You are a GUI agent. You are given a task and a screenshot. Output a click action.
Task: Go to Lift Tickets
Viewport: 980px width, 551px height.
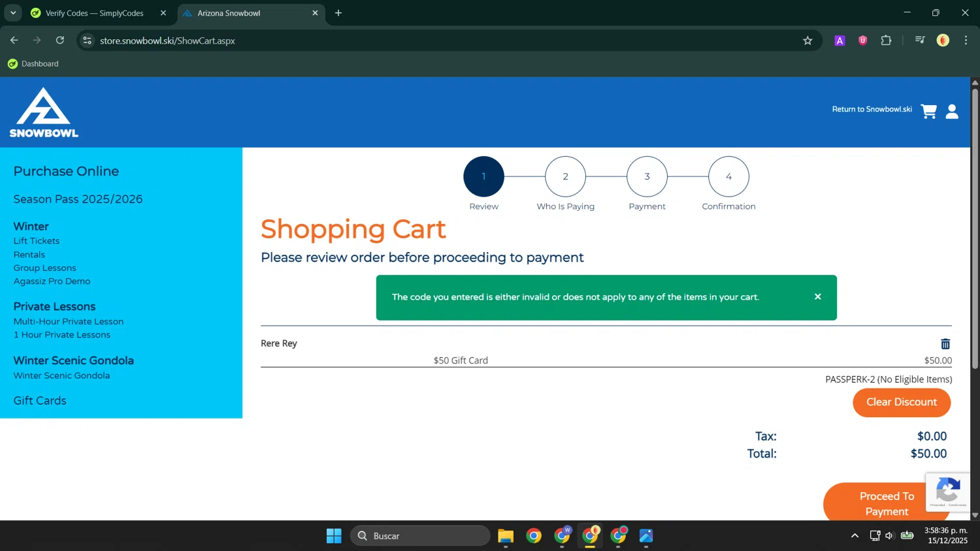(x=36, y=241)
